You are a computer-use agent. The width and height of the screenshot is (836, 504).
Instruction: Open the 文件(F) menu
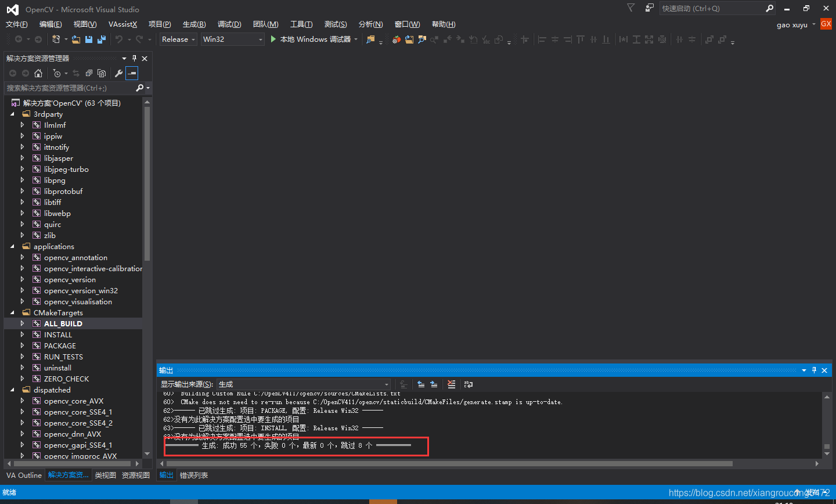(x=17, y=24)
